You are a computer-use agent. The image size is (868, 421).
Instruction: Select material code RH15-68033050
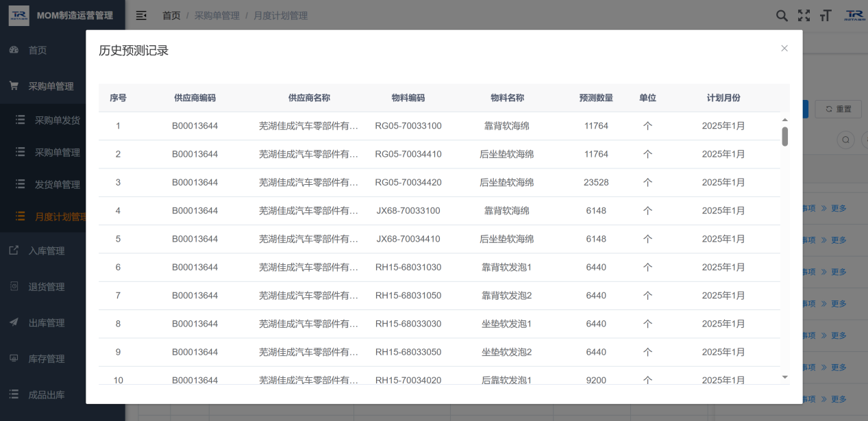point(408,352)
